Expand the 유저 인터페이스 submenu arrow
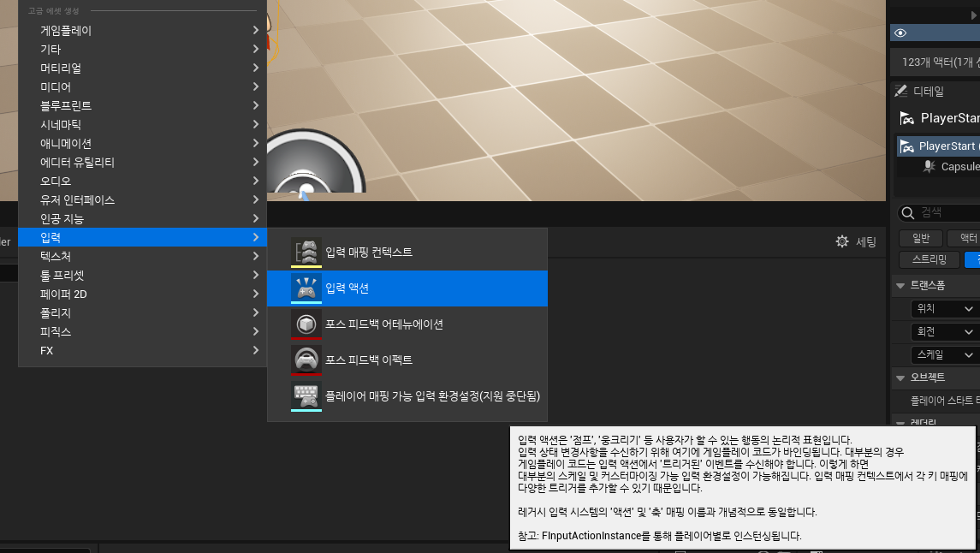 [256, 199]
